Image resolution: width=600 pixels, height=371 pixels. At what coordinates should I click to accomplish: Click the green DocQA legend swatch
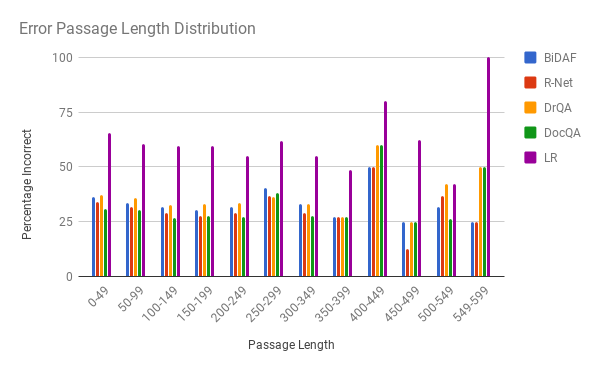coord(530,132)
